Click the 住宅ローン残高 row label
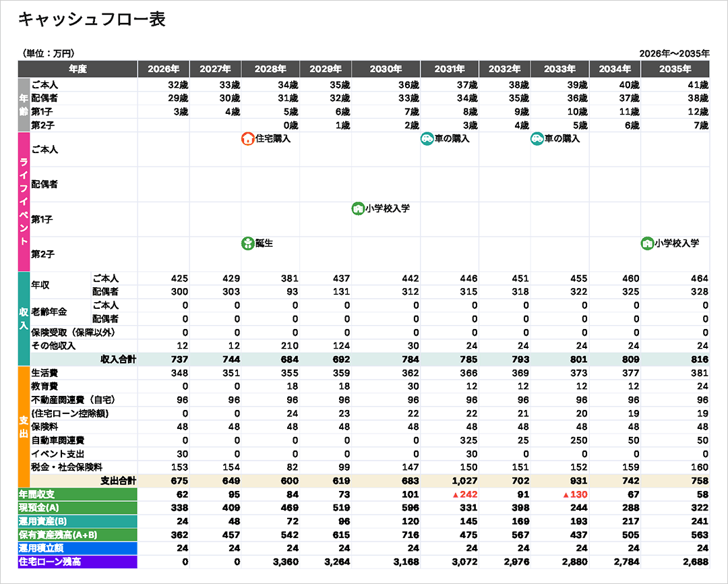The image size is (728, 584). (x=78, y=562)
